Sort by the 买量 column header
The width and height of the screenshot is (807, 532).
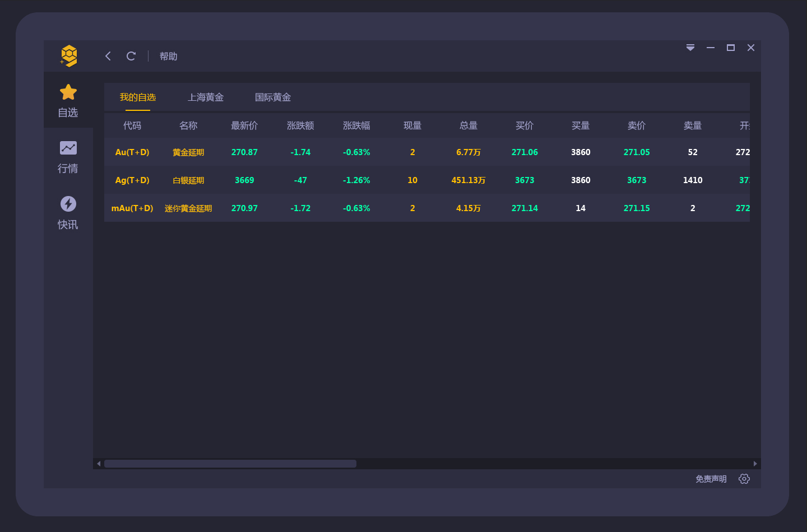(581, 125)
